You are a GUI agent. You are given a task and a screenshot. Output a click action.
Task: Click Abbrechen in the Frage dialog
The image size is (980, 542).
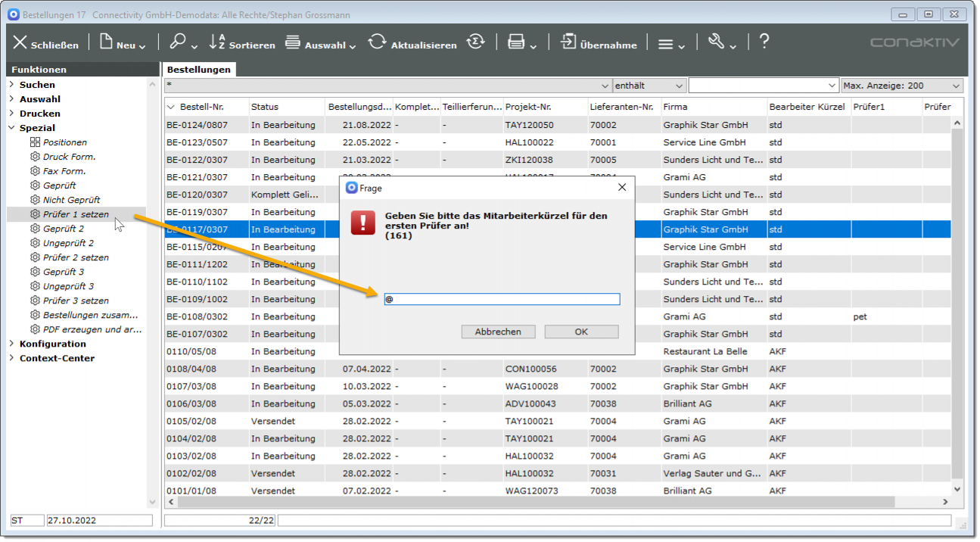point(498,332)
